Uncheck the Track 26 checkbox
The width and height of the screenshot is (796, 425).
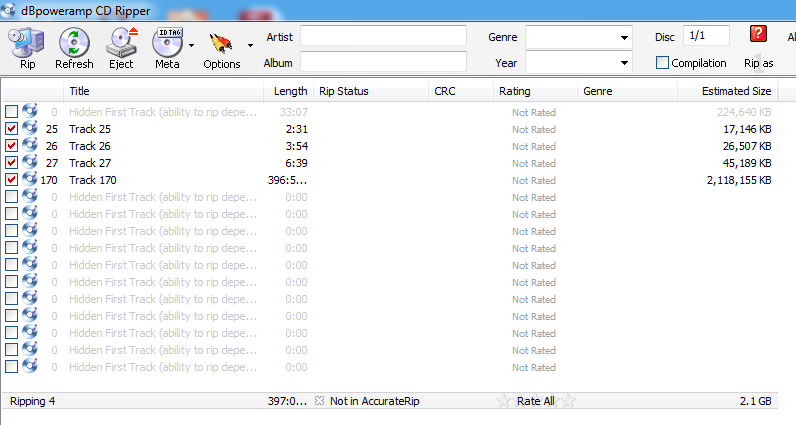click(x=11, y=146)
